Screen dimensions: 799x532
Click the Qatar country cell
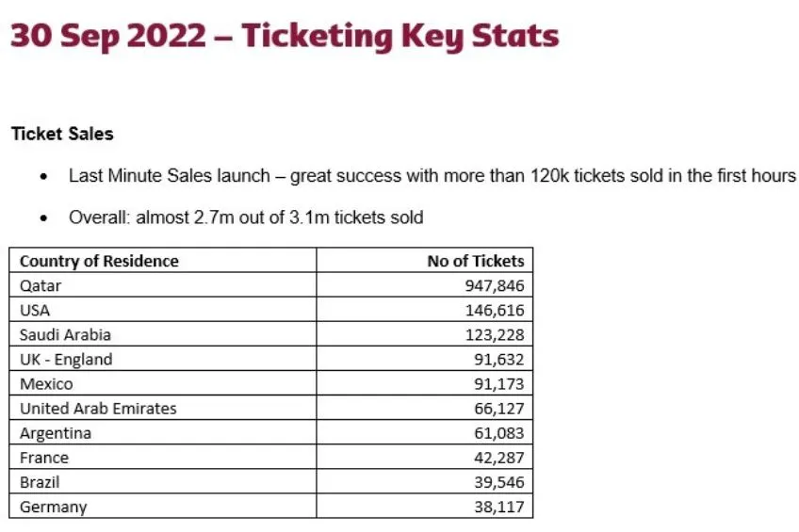[41, 285]
